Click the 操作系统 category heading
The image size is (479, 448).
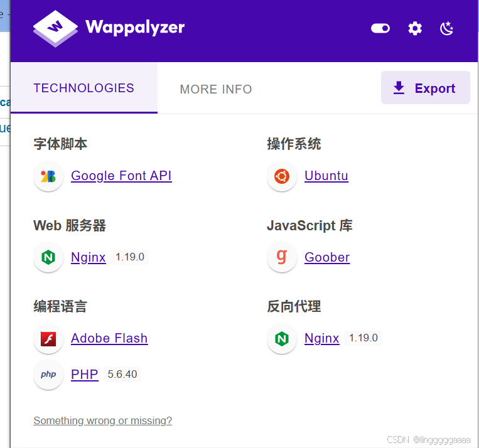point(294,144)
